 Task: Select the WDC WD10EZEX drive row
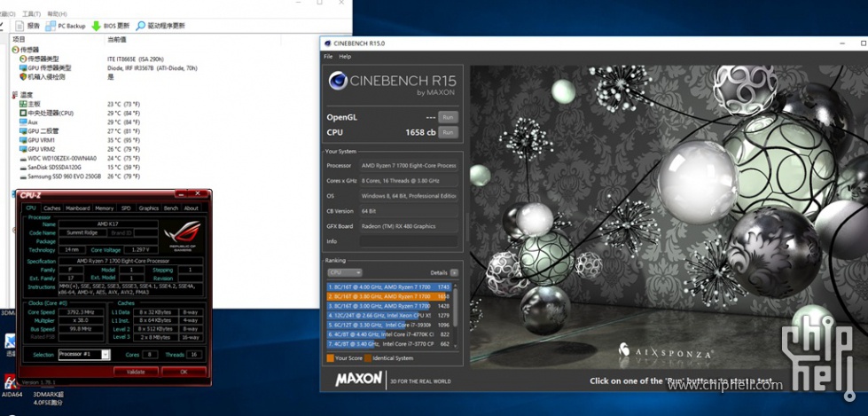(58, 158)
